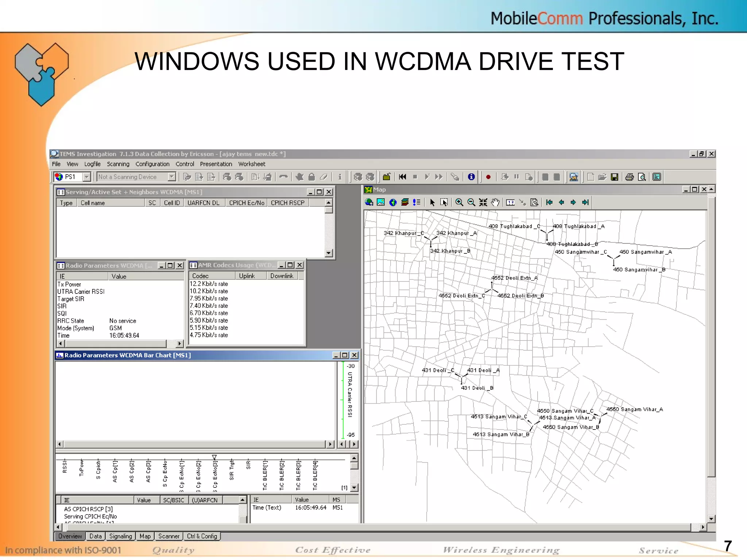Image resolution: width=747 pixels, height=560 pixels.
Task: Click the 431 Deoli _A site label on map
Action: click(x=483, y=370)
